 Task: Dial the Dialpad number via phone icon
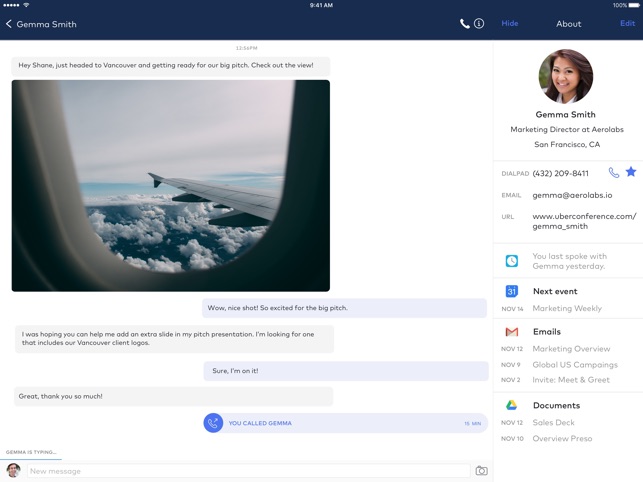point(613,172)
